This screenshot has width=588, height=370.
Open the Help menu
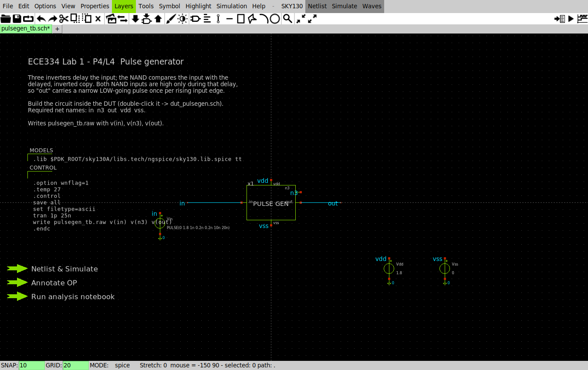click(x=259, y=6)
